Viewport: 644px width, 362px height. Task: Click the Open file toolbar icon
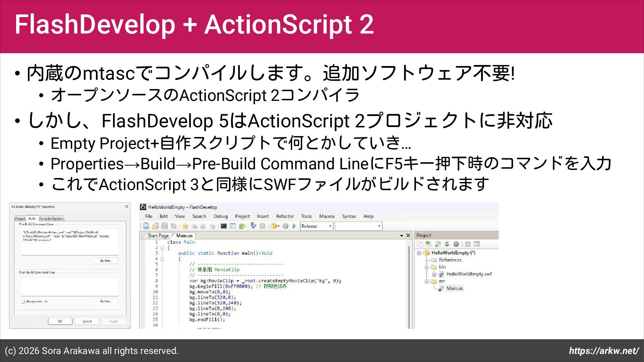155,226
